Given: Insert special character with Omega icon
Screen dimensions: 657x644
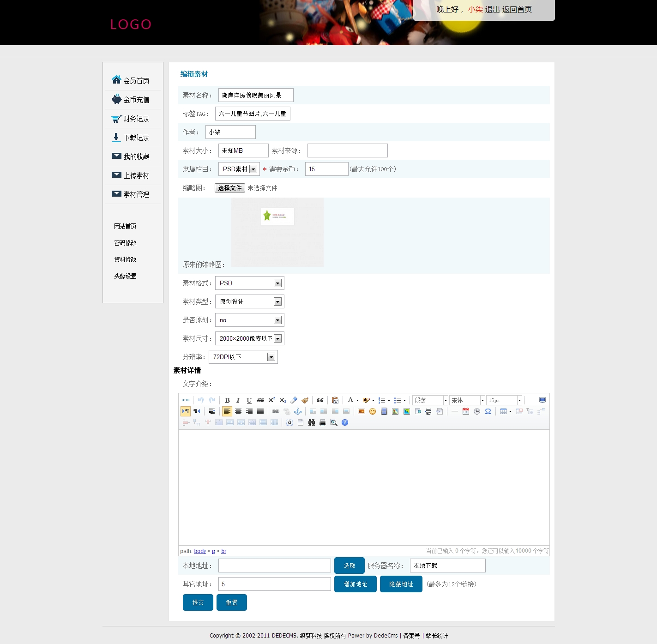Looking at the screenshot, I should tap(488, 411).
